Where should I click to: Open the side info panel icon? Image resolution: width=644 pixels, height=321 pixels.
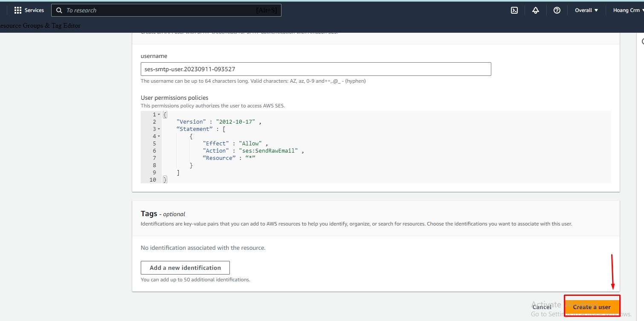point(642,42)
